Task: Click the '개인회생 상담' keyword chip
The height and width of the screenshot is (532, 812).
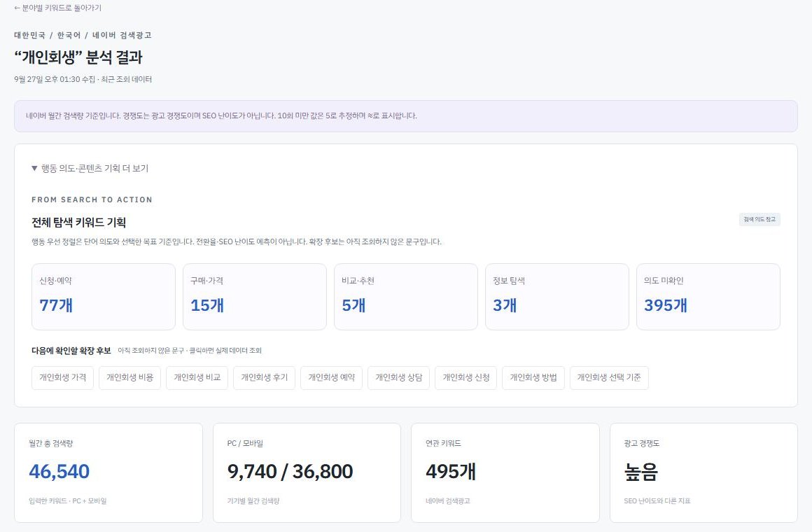Action: pyautogui.click(x=399, y=377)
